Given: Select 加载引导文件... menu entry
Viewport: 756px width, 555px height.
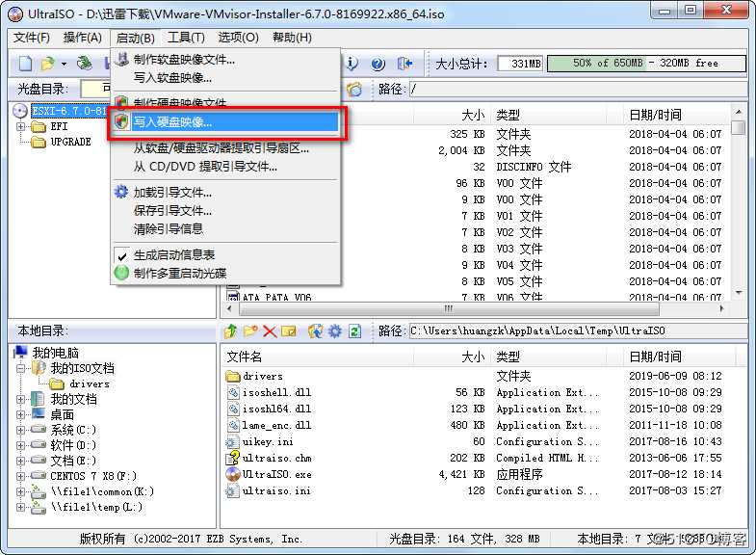Looking at the screenshot, I should pyautogui.click(x=225, y=193).
